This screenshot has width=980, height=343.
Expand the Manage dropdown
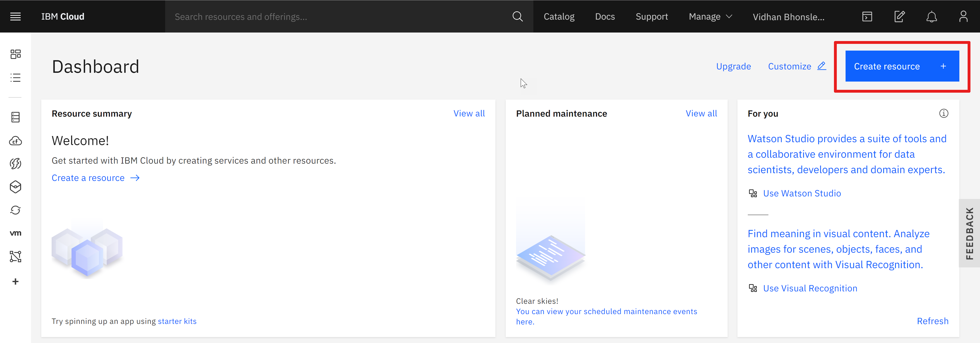click(710, 16)
